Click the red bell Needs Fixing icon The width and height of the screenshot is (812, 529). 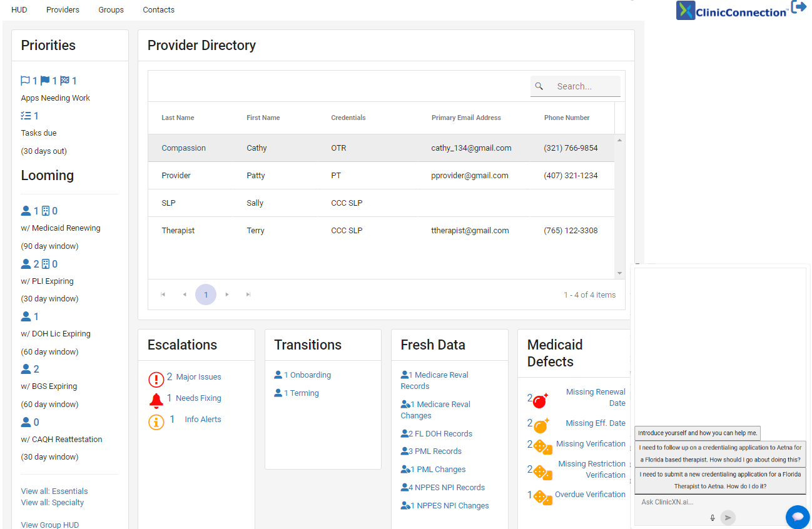point(156,400)
